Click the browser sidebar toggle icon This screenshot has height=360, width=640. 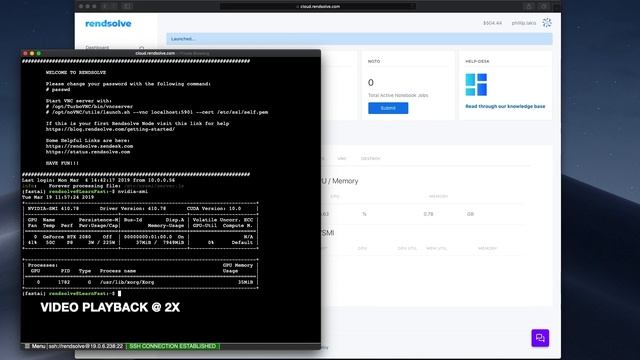[x=127, y=7]
